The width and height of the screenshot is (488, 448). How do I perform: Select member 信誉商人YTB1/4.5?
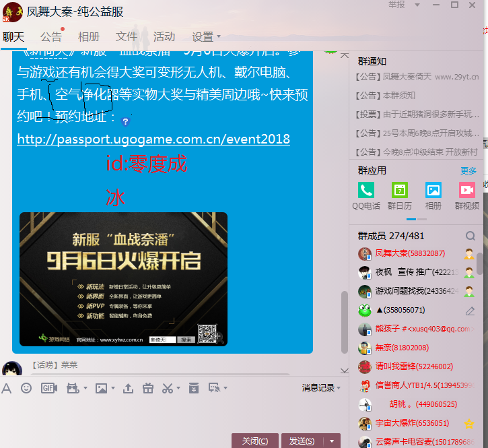[x=416, y=386]
